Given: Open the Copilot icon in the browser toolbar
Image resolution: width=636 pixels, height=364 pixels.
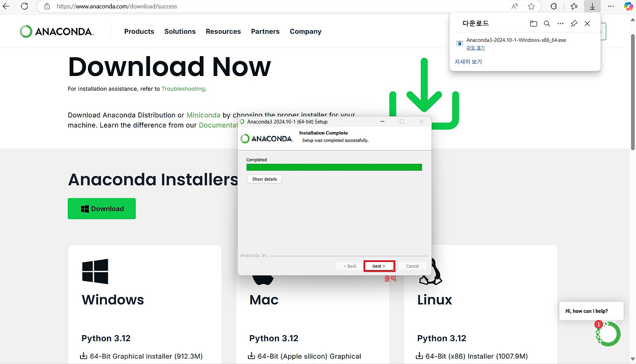Looking at the screenshot, I should pyautogui.click(x=628, y=6).
